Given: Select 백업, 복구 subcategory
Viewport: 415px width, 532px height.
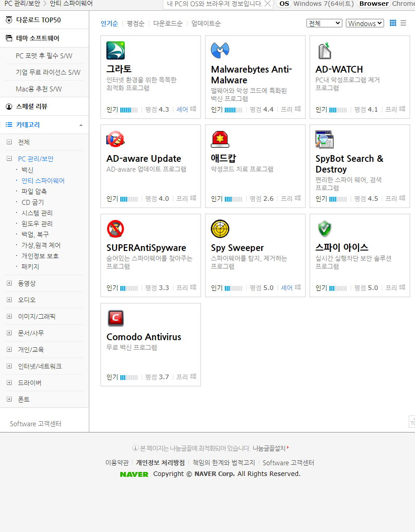Looking at the screenshot, I should [35, 234].
